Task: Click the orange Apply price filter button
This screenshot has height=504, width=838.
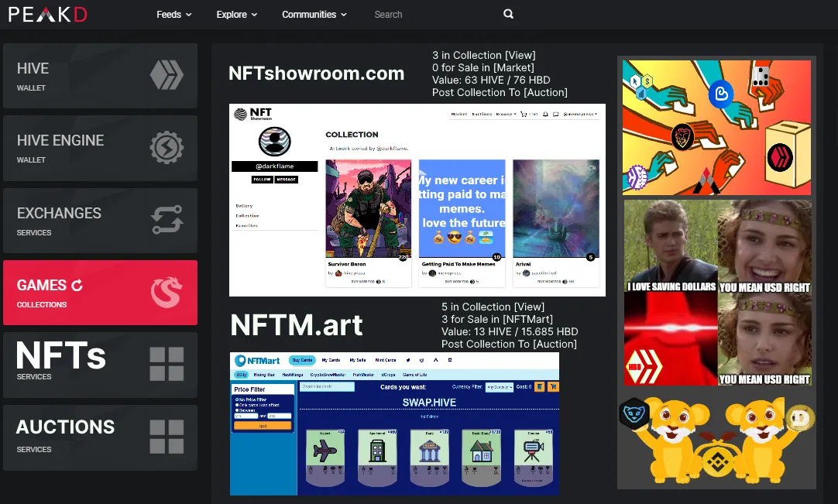Action: click(263, 426)
